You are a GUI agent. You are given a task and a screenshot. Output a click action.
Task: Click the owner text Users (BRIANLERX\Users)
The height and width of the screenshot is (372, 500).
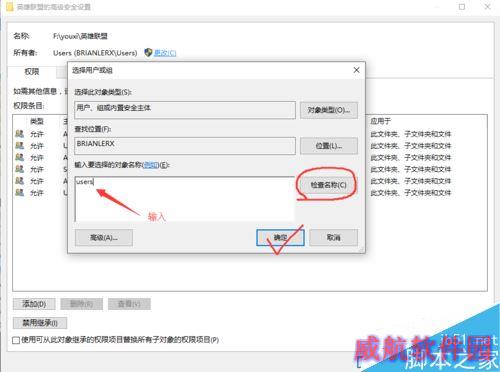(x=95, y=53)
